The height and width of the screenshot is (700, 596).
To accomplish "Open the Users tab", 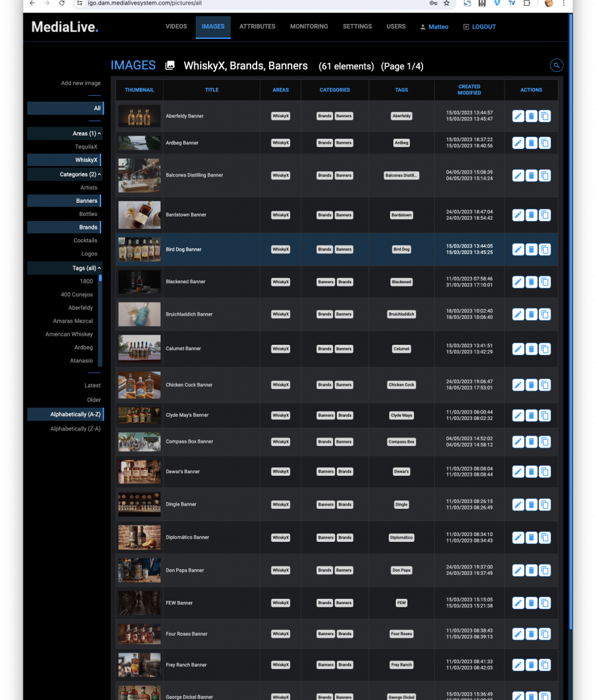I will coord(396,27).
